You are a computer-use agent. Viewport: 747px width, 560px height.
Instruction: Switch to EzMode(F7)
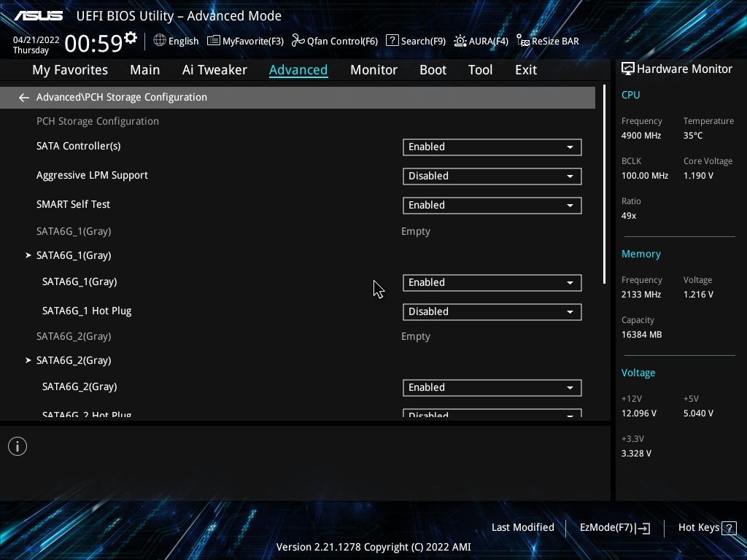(606, 528)
